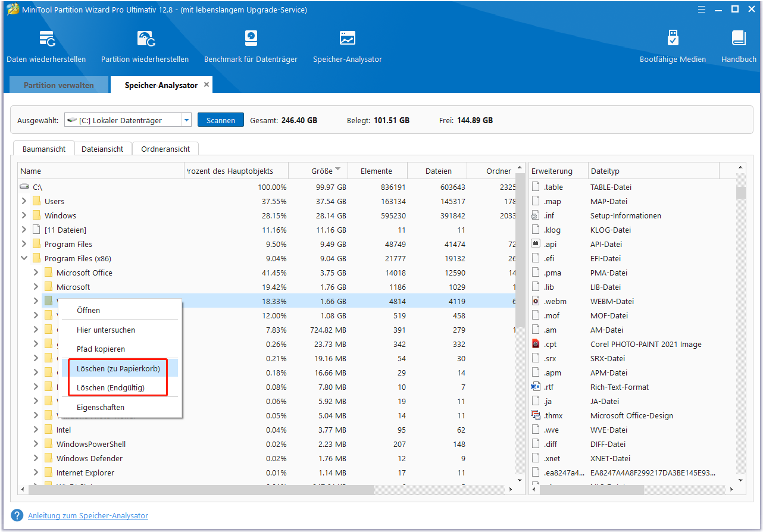The height and width of the screenshot is (532, 763).
Task: Click the Internet Explorer folder icon
Action: pos(49,472)
